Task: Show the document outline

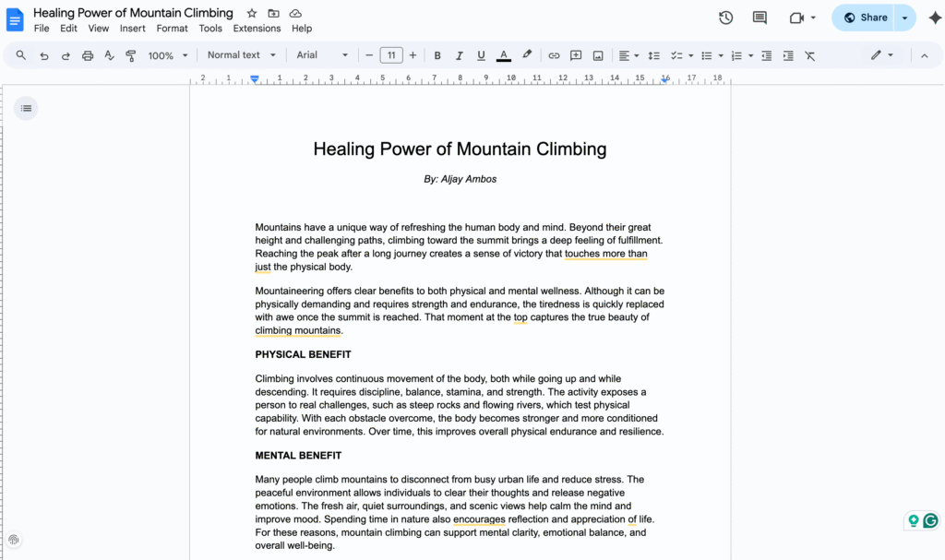Action: click(x=26, y=109)
